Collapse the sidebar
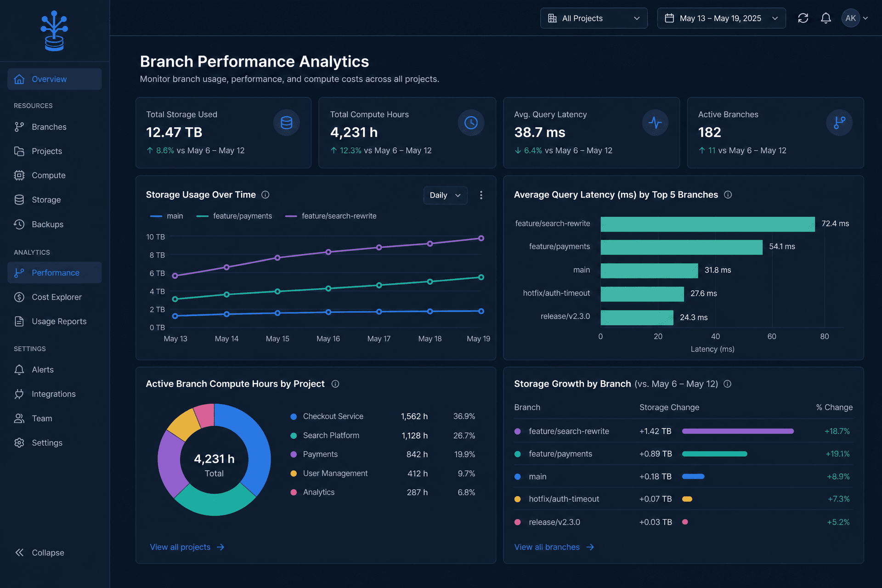 click(40, 553)
